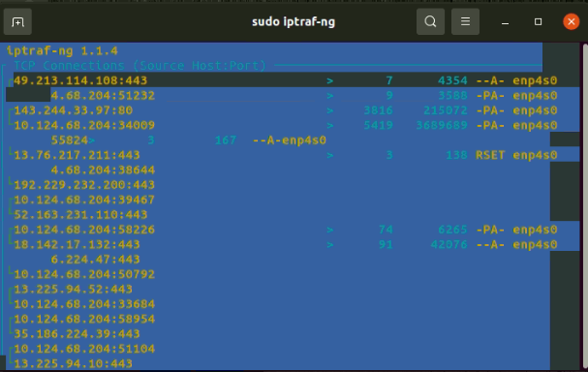
Task: Click the partial address 4.68.204:38644
Action: coord(103,170)
